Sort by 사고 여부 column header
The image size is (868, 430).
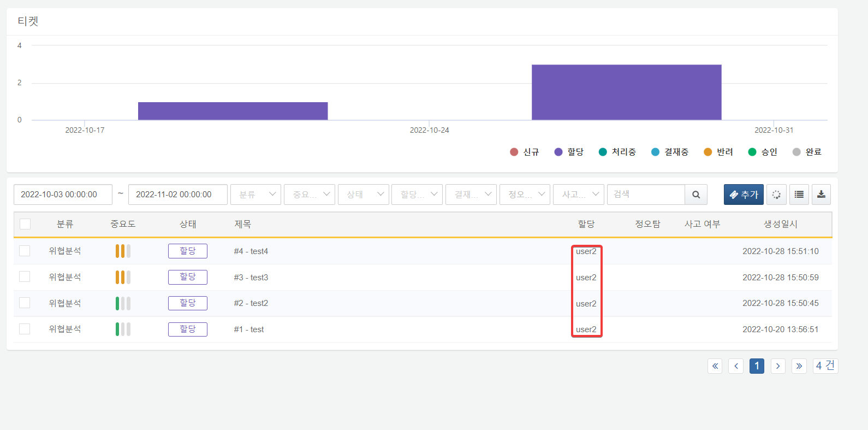pyautogui.click(x=703, y=224)
